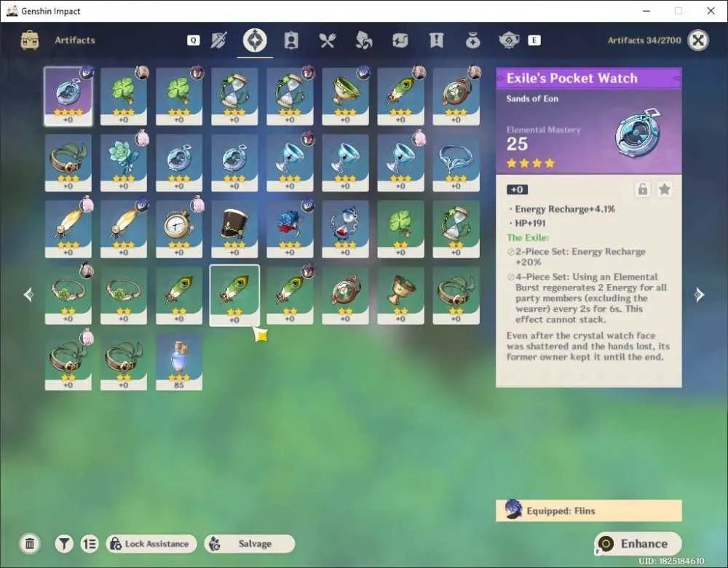Click the Equipped: Flins banner
This screenshot has height=568, width=728.
coord(589,511)
